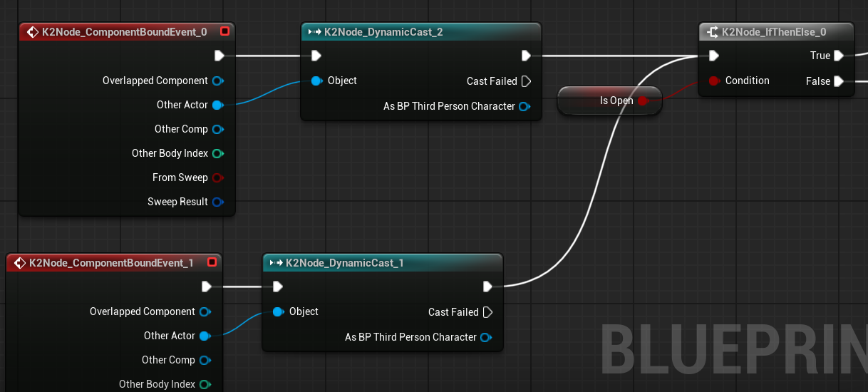This screenshot has width=868, height=392.
Task: Click the Other Body Index pin on ComponentBoundEvent_1
Action: point(205,384)
